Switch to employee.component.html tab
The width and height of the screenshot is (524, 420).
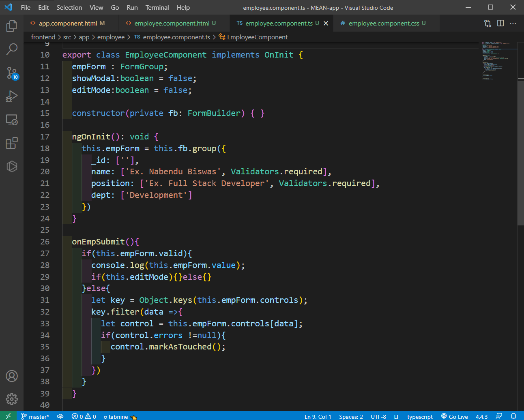point(174,24)
